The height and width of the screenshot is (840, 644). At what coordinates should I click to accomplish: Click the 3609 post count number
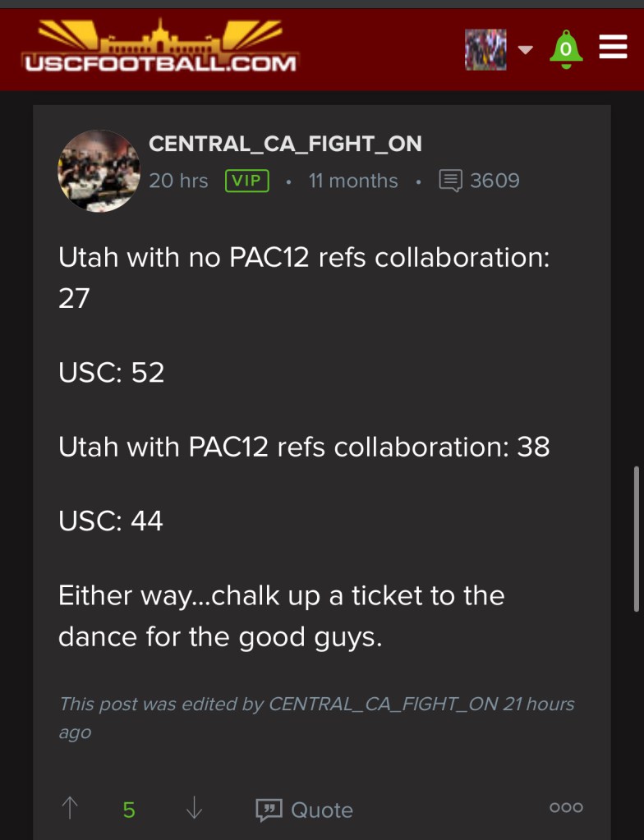(x=494, y=181)
